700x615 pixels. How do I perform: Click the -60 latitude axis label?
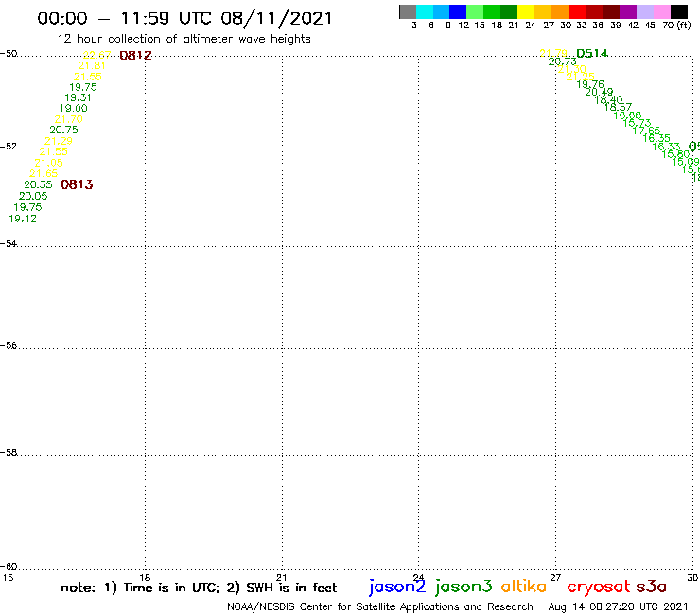point(9,567)
